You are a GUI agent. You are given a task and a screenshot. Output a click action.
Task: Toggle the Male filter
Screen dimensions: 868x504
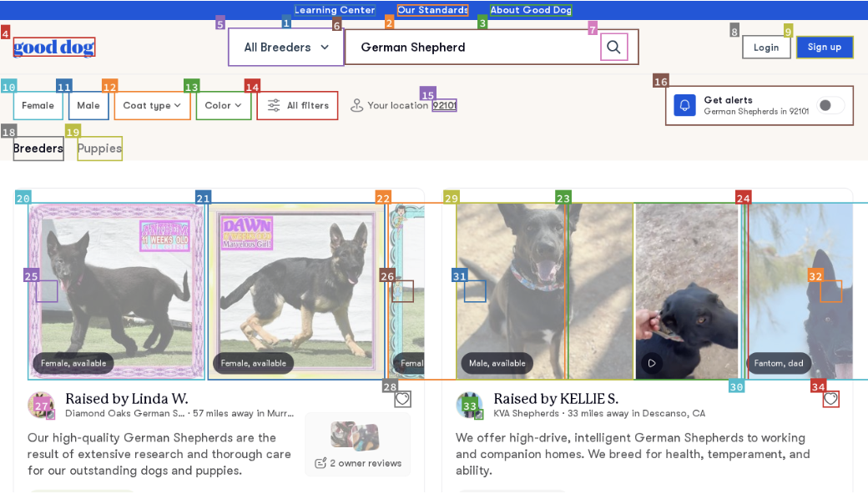tap(88, 105)
